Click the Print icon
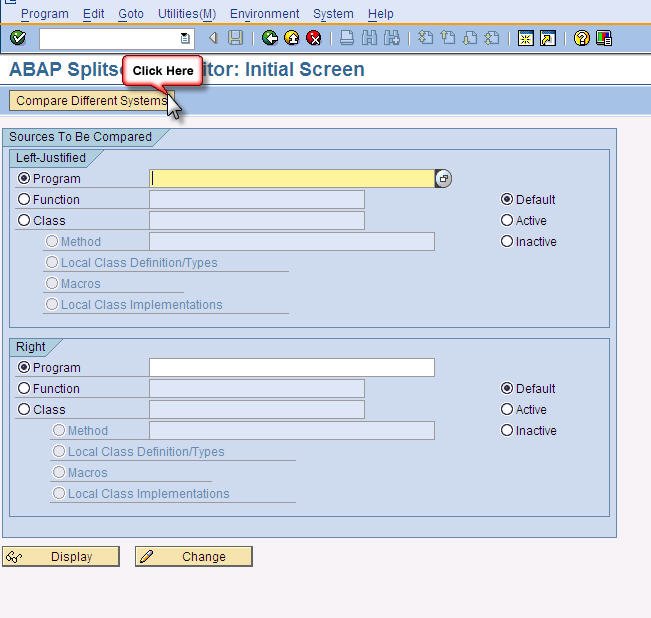 (347, 38)
